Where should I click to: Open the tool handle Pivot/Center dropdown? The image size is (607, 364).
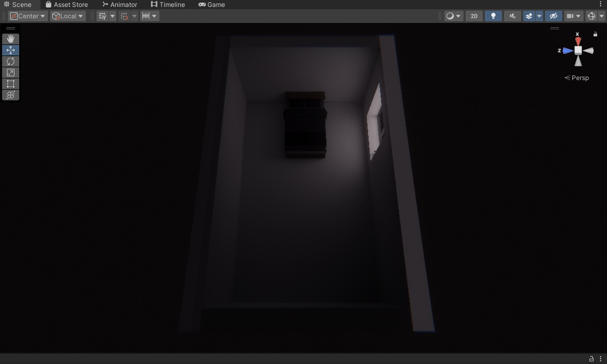point(27,15)
